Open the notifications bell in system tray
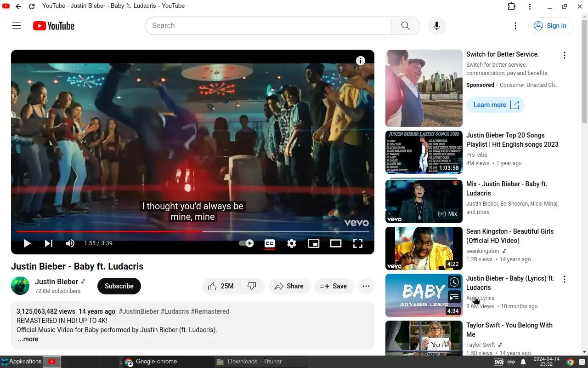This screenshot has width=588, height=368. (x=523, y=362)
